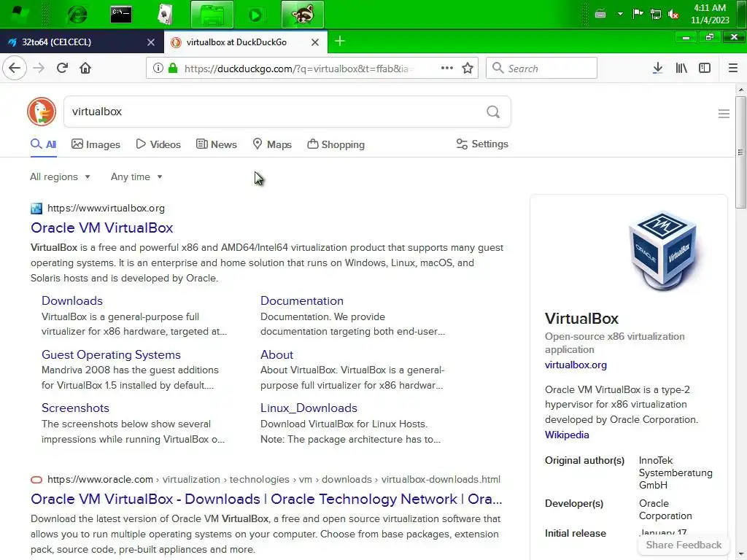This screenshot has height=560, width=747.
Task: Open the Linux_Downloads sitelink
Action: tap(309, 408)
